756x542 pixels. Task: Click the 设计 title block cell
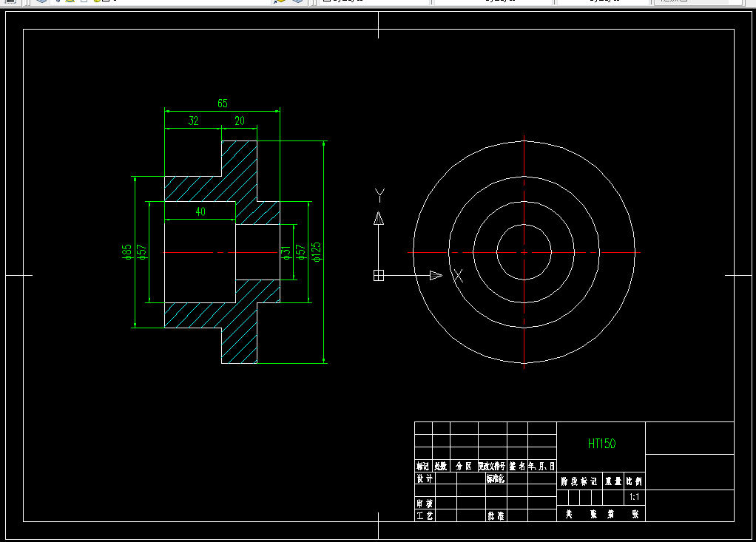[x=425, y=478]
